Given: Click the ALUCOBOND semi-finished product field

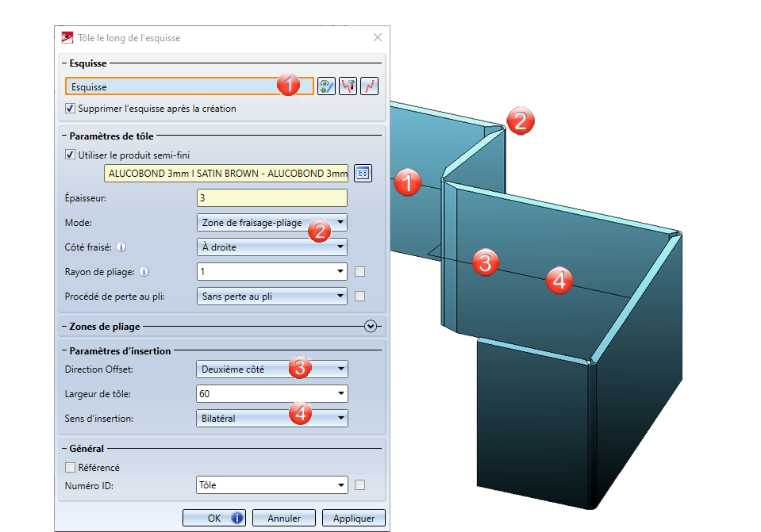Looking at the screenshot, I should [226, 173].
